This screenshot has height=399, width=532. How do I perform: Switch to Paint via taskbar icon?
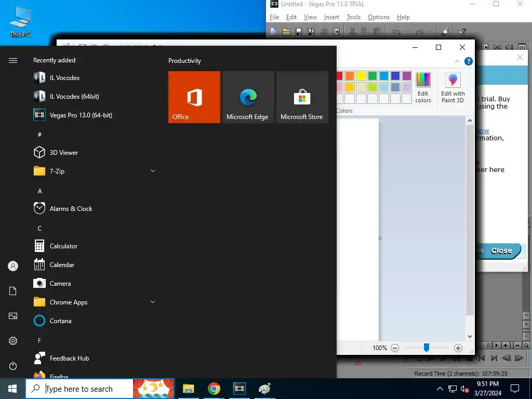[264, 389]
